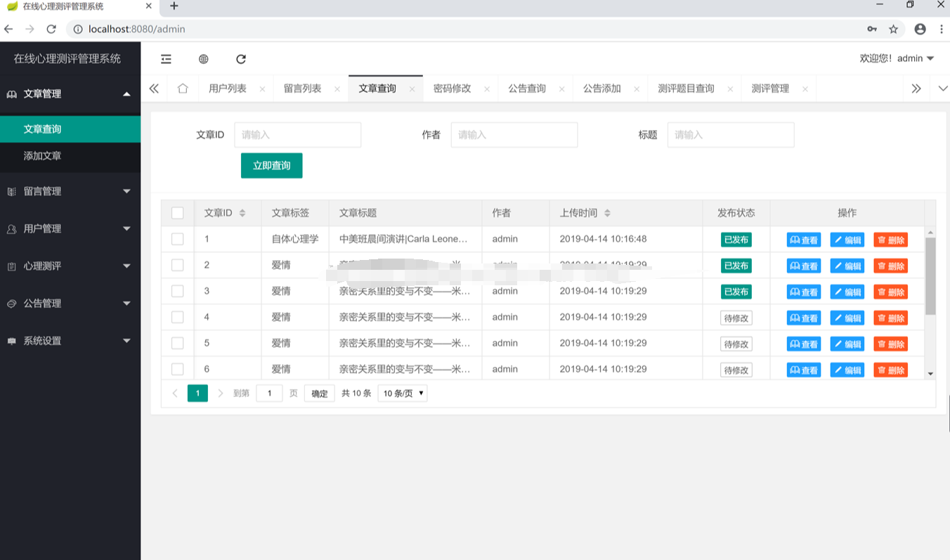The height and width of the screenshot is (560, 950).
Task: Click the 文章ID search input field
Action: (x=298, y=135)
